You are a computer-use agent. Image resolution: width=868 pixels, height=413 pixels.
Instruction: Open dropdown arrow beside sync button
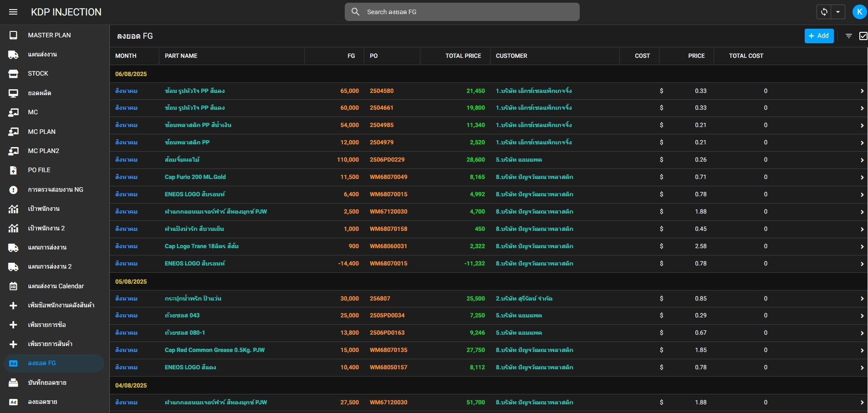click(x=838, y=12)
